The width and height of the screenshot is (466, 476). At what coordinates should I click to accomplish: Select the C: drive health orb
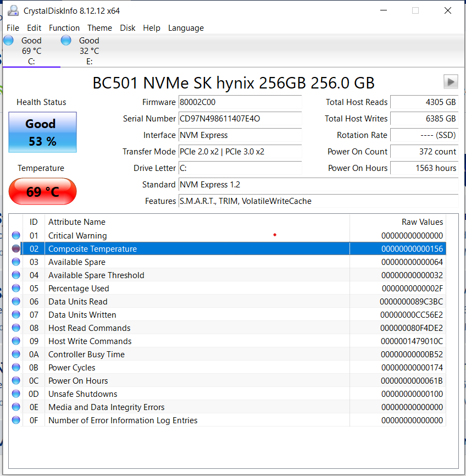pos(9,40)
